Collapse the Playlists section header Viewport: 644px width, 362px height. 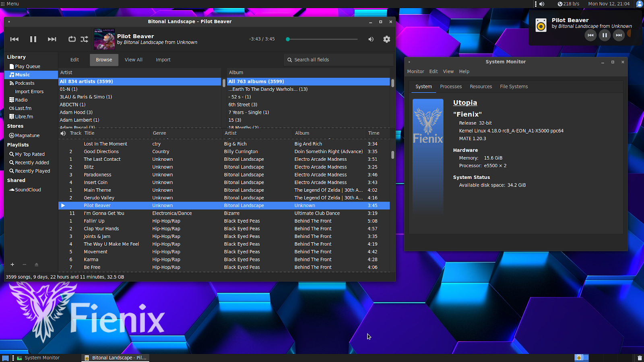[x=18, y=144]
